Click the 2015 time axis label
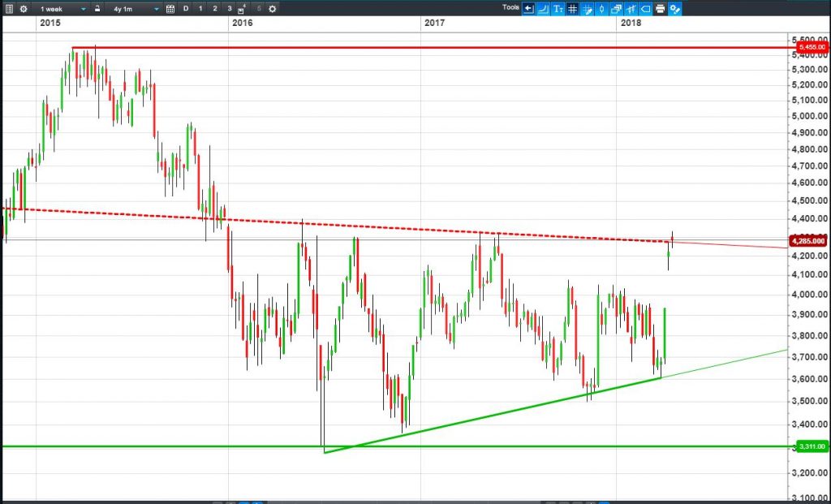The height and width of the screenshot is (504, 831). [x=50, y=23]
